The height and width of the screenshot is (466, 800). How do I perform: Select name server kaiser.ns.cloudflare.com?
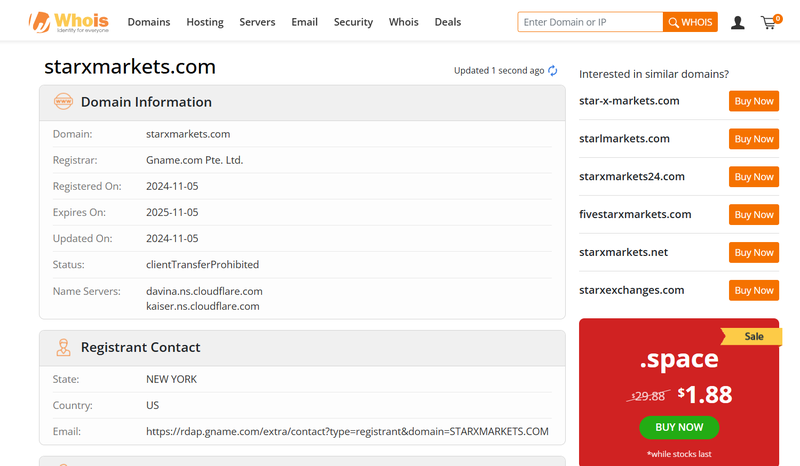[203, 306]
